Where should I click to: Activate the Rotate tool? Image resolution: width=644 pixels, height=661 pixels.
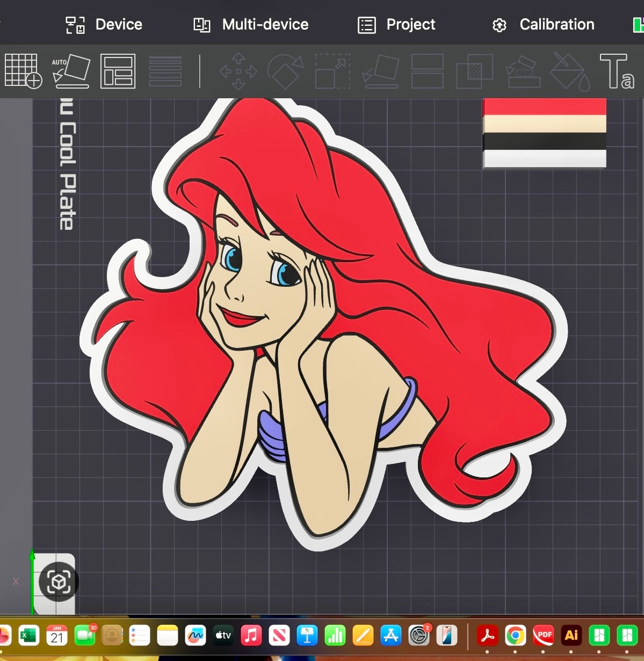pos(286,71)
